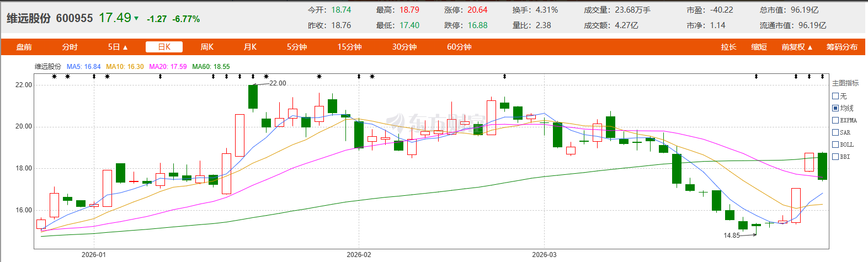Click the last green candlestick on the chart

pyautogui.click(x=822, y=166)
